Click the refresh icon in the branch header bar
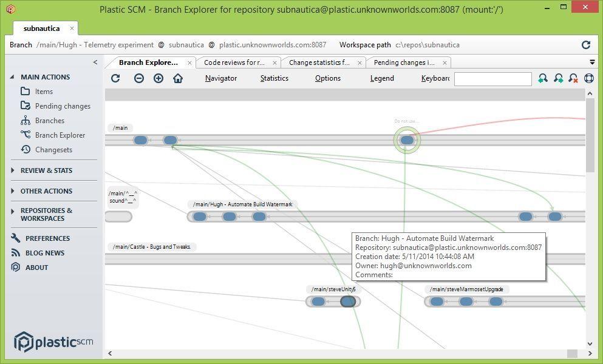Screen dimensions: 603x364 pos(586,45)
